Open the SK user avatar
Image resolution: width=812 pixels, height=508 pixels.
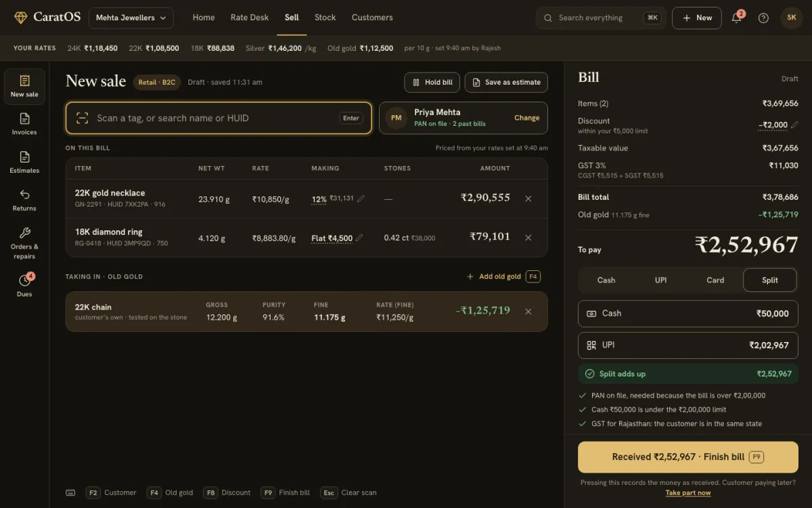792,18
